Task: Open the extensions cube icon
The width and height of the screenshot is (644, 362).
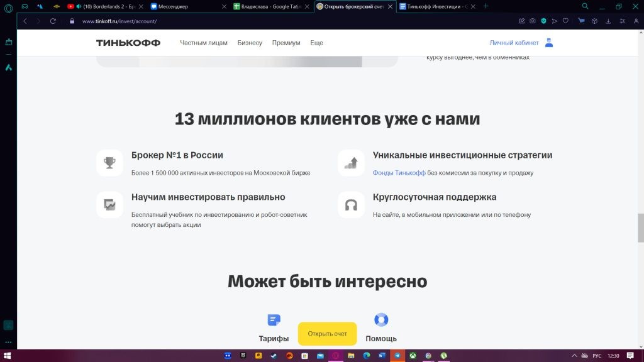Action: pyautogui.click(x=594, y=21)
